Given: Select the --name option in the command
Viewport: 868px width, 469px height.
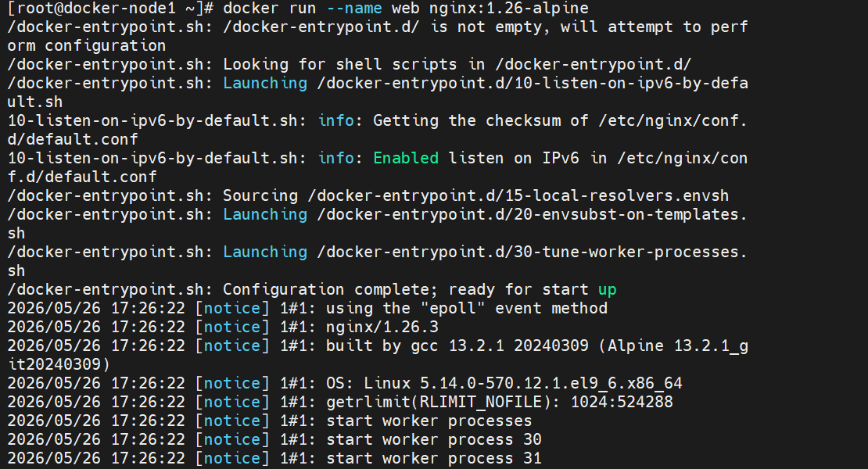Looking at the screenshot, I should click(x=354, y=9).
